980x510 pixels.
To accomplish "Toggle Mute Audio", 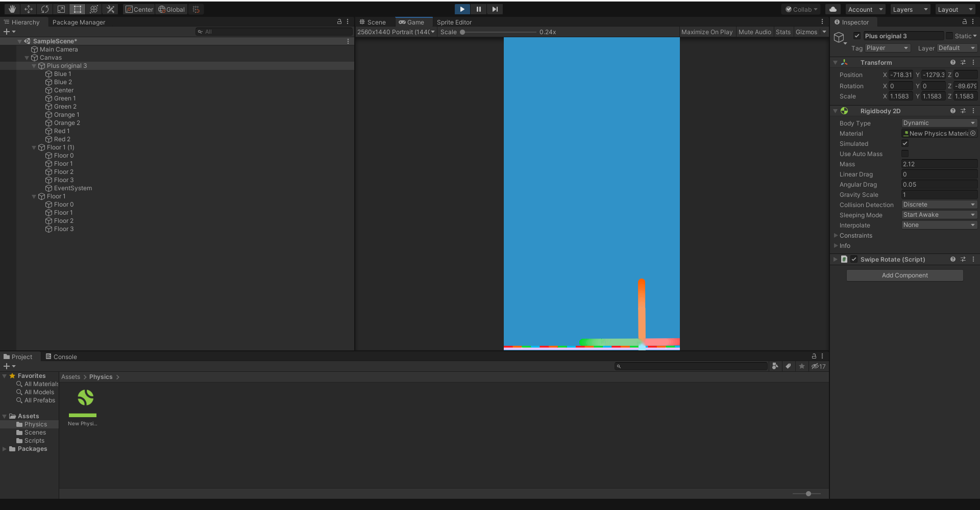I will (754, 32).
